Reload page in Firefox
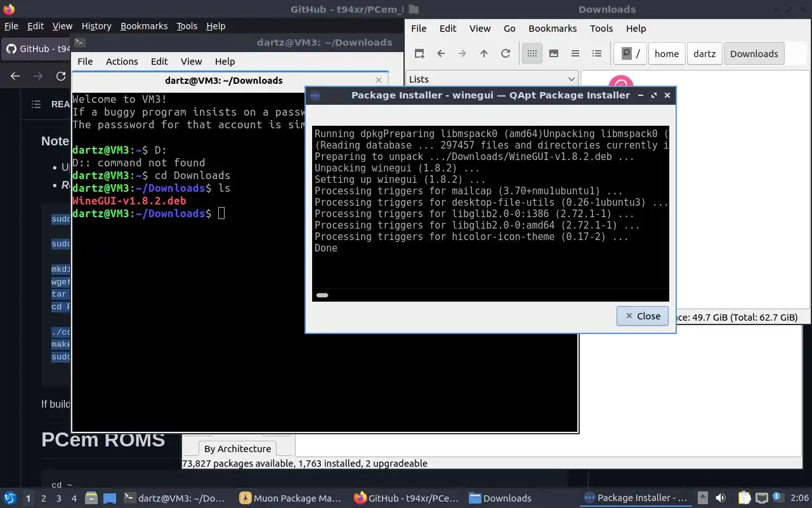This screenshot has height=508, width=812. (61, 76)
